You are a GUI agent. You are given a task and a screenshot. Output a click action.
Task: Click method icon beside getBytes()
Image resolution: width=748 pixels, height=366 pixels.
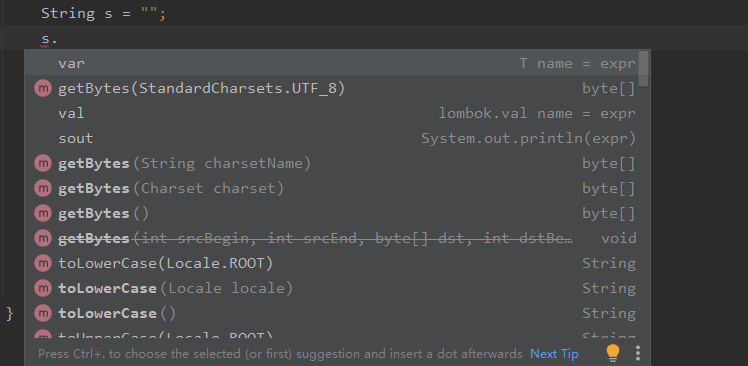click(x=43, y=213)
